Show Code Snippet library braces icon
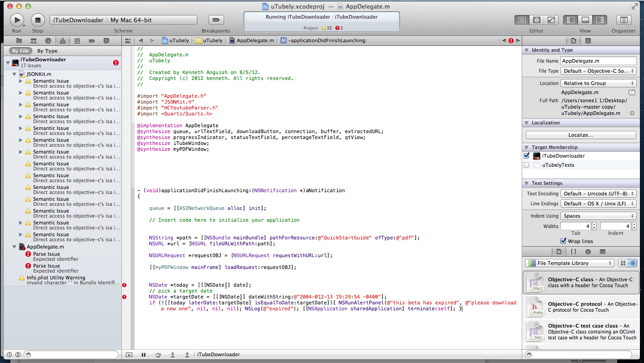 pyautogui.click(x=574, y=251)
